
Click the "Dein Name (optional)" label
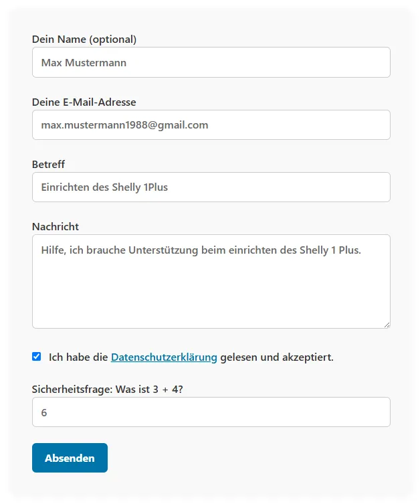click(x=84, y=39)
